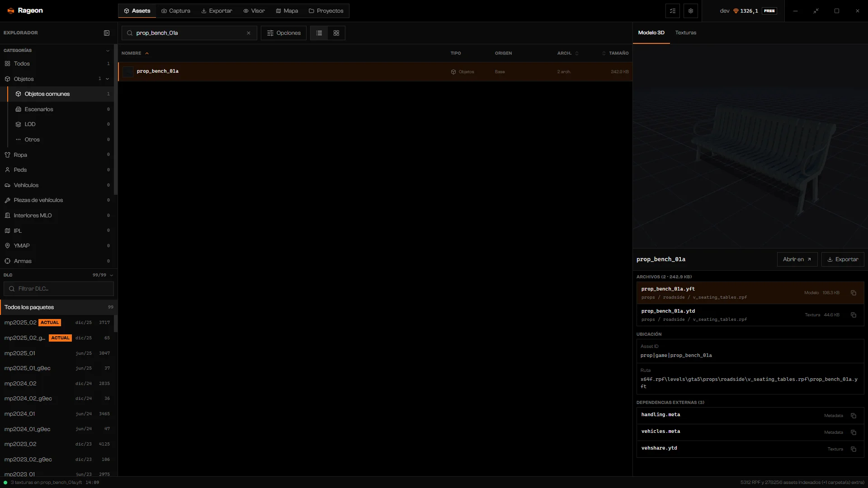868x488 pixels.
Task: Sort the list by Tamaño column
Action: [615, 53]
